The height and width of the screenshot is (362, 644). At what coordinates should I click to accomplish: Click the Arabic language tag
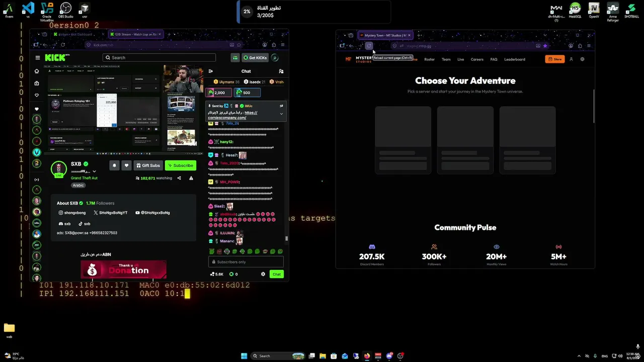78,186
